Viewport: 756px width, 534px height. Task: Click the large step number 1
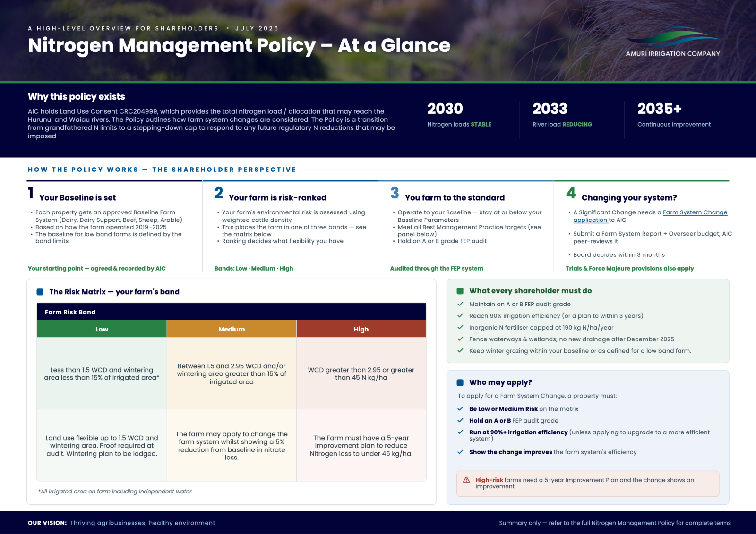pyautogui.click(x=31, y=193)
